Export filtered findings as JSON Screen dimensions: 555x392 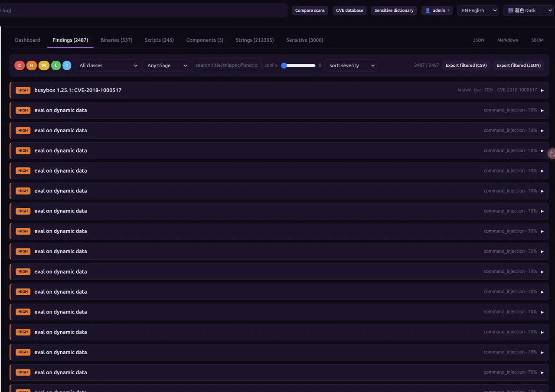coord(519,65)
